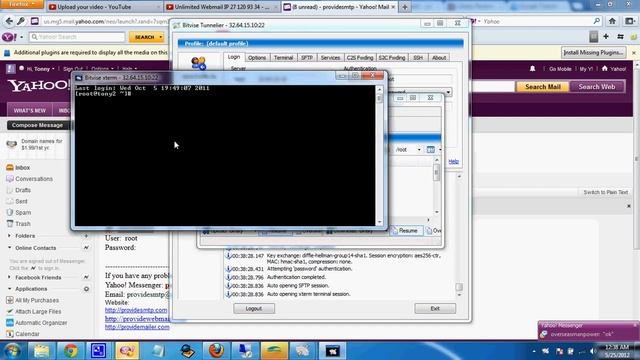Open the Terminal tab in Bitvise Tunnelier
Viewport: 640px width, 360px height.
pyautogui.click(x=283, y=58)
